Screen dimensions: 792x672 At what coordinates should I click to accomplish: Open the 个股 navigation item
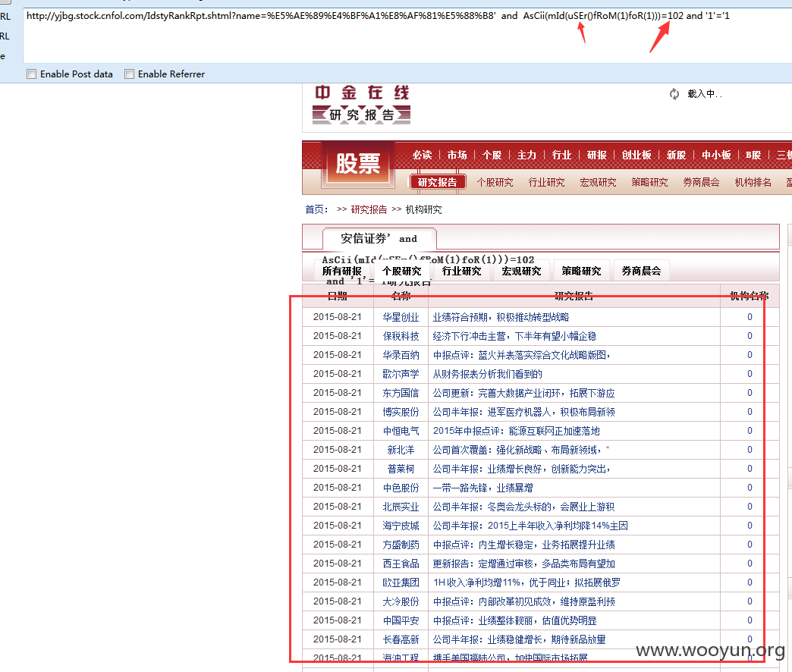(492, 155)
